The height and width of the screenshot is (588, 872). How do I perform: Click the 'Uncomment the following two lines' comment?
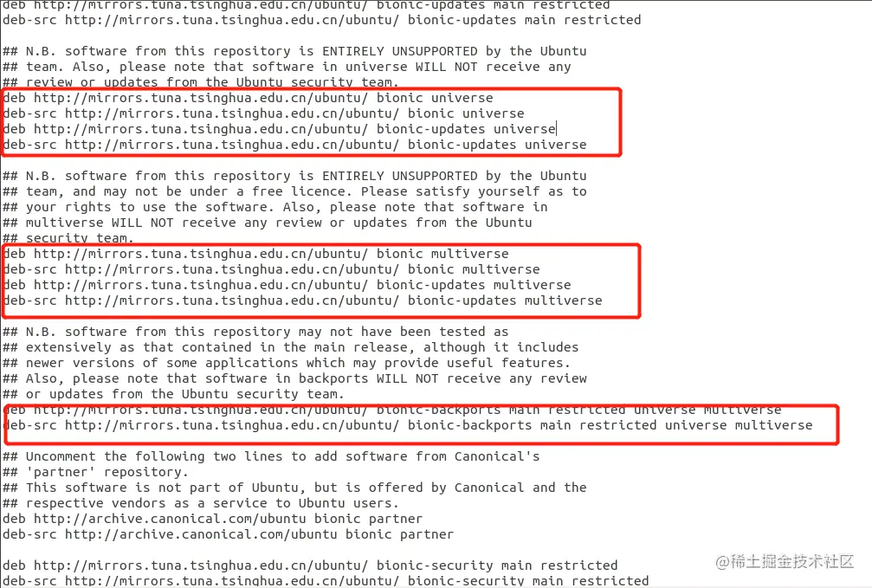(x=271, y=456)
